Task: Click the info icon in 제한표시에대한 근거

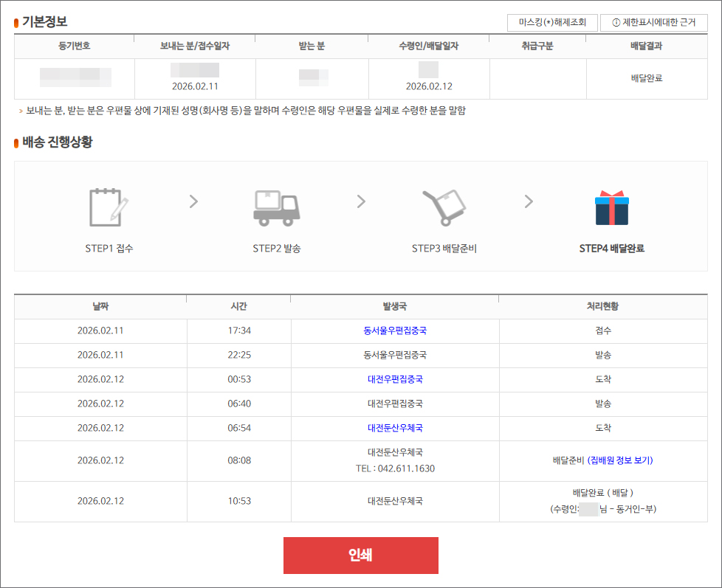Action: coord(616,23)
